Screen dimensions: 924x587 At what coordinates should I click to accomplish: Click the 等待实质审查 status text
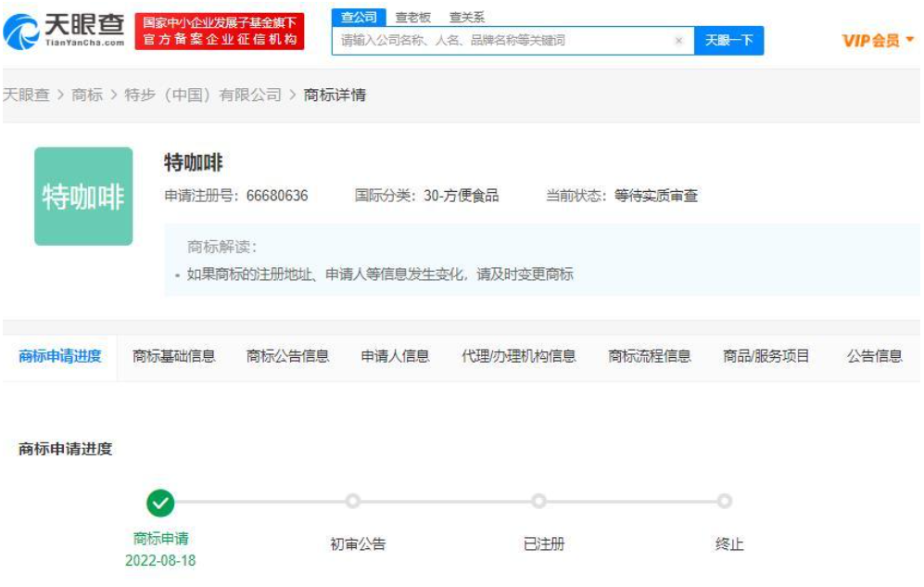point(656,196)
